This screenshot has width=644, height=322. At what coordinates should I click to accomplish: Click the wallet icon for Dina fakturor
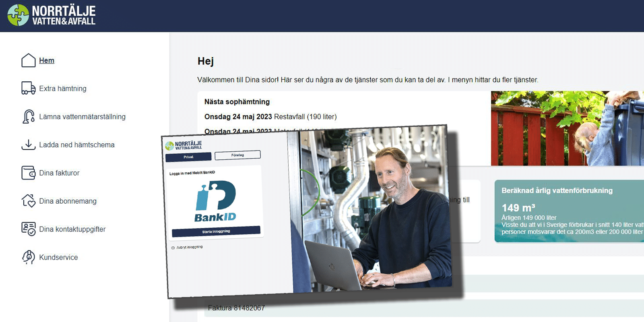point(29,173)
